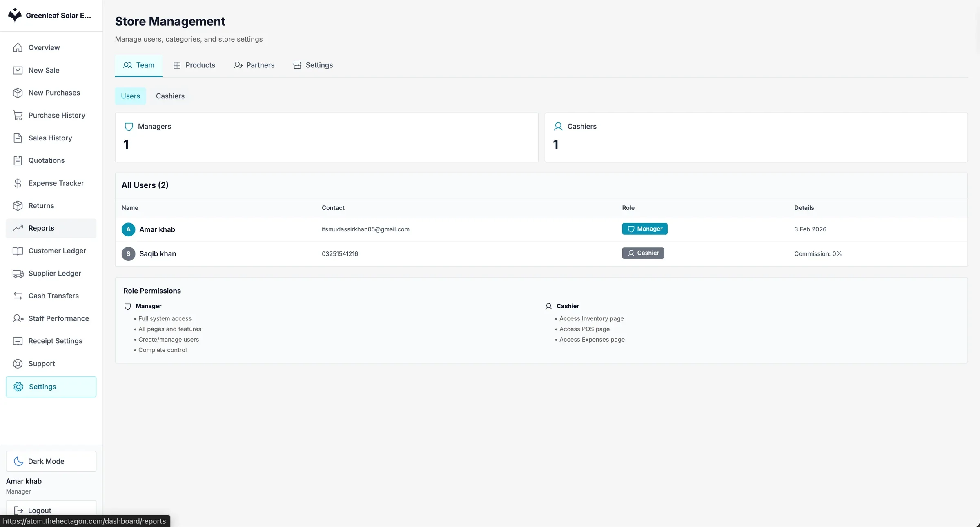
Task: Click the sidebar Settings gear icon
Action: click(18, 387)
